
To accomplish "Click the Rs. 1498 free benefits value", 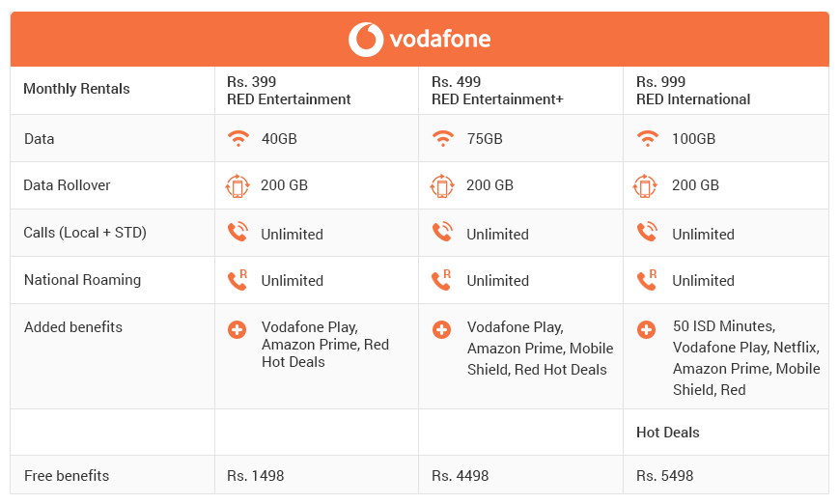I will coord(255,476).
